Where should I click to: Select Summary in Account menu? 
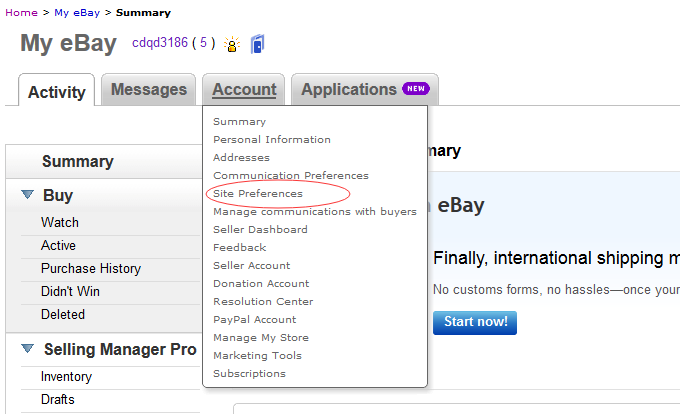coord(239,122)
